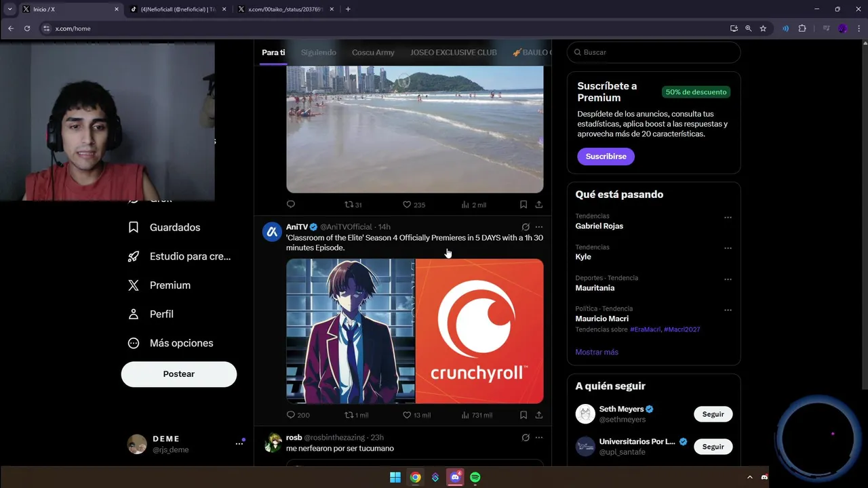This screenshot has width=868, height=488.
Task: Open Chrome extensions puzzle icon
Action: click(x=802, y=28)
